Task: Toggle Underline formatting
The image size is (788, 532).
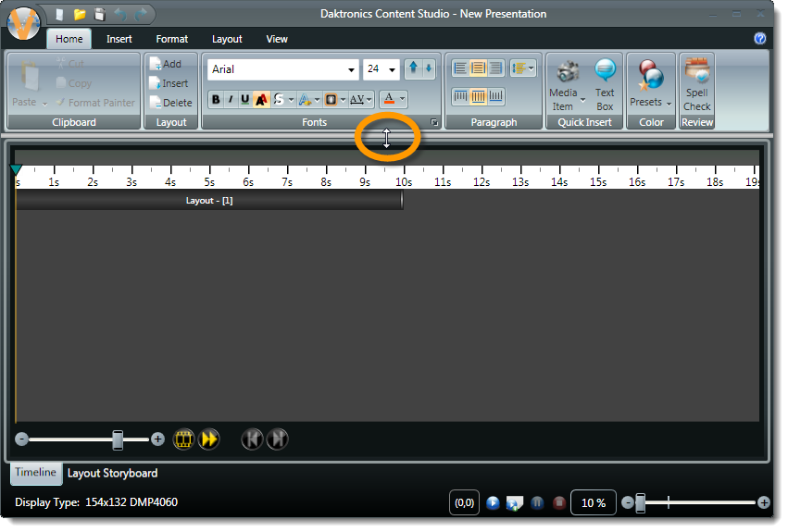Action: tap(244, 100)
